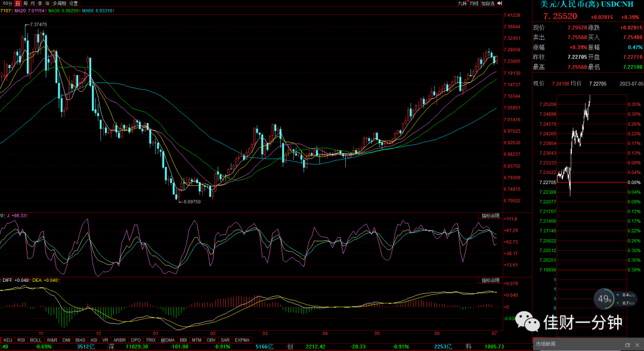Image resolution: width=644 pixels, height=351 pixels.
Task: Click the 市场新闻 panel title
Action: point(546,344)
